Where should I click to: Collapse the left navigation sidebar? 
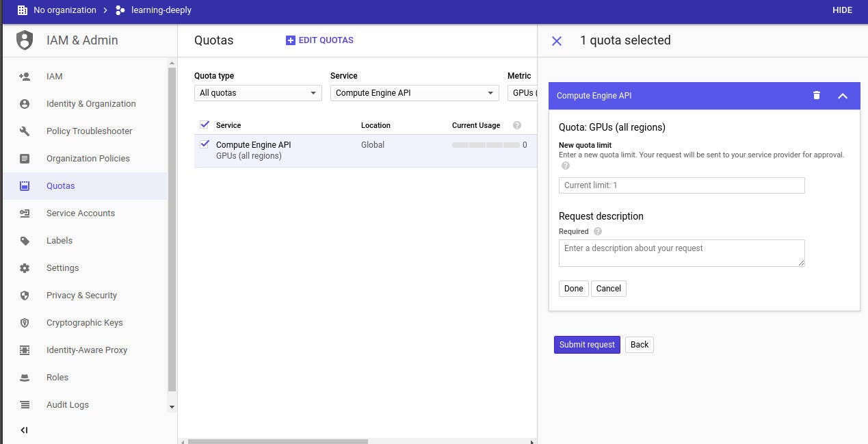(x=25, y=430)
